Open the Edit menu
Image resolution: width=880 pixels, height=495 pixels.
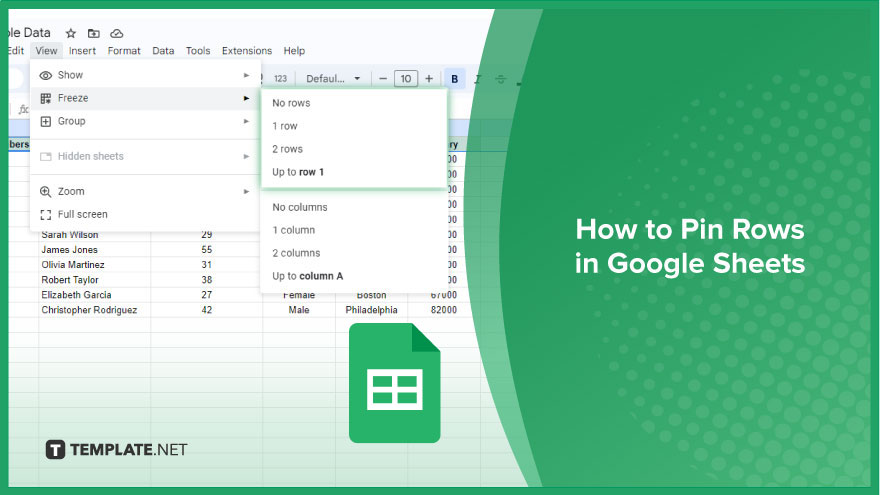(16, 51)
